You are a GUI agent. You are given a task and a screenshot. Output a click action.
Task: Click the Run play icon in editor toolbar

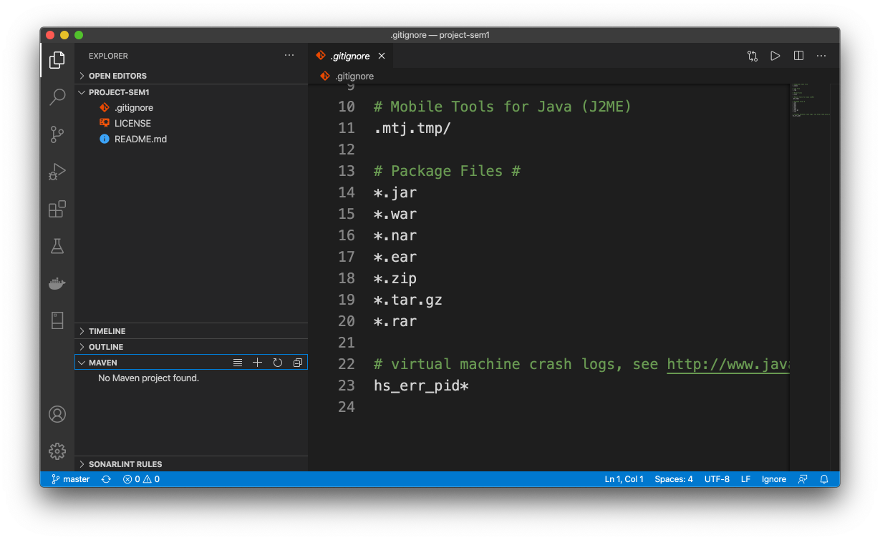pyautogui.click(x=775, y=56)
